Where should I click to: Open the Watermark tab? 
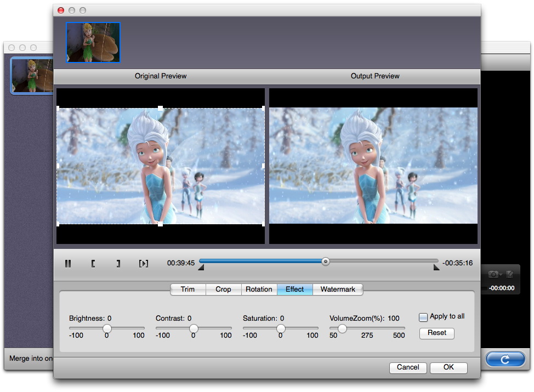click(338, 289)
